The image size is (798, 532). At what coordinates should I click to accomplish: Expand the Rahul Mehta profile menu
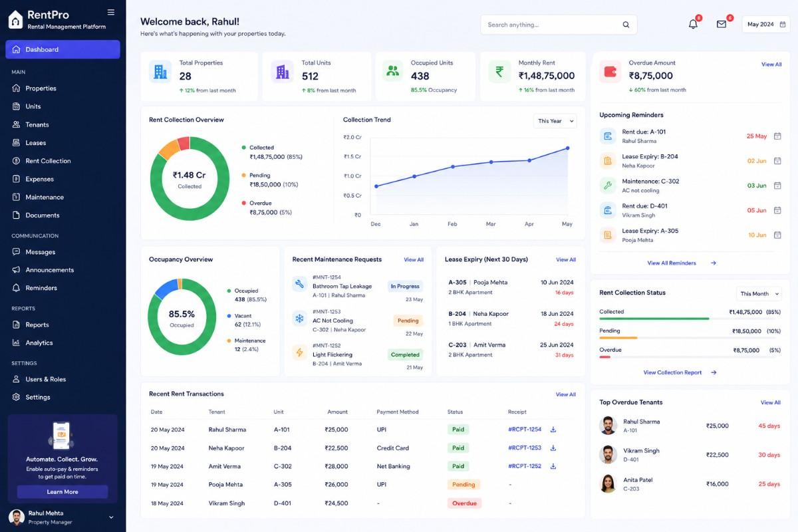click(x=111, y=517)
